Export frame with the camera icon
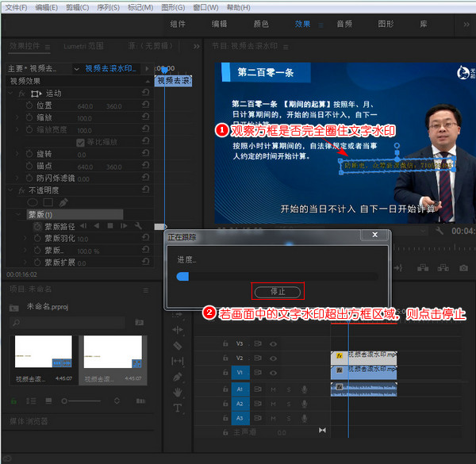476x464 pixels. [x=463, y=268]
